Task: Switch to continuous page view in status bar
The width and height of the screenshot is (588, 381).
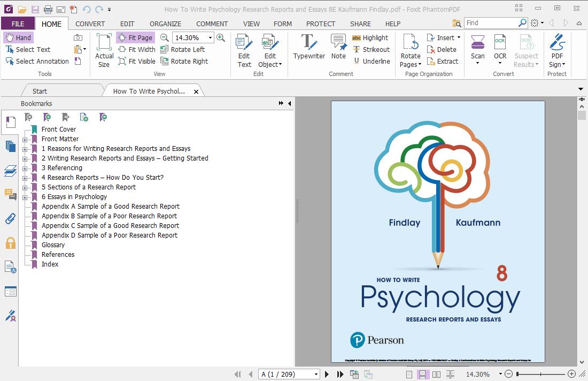Action: coord(422,374)
